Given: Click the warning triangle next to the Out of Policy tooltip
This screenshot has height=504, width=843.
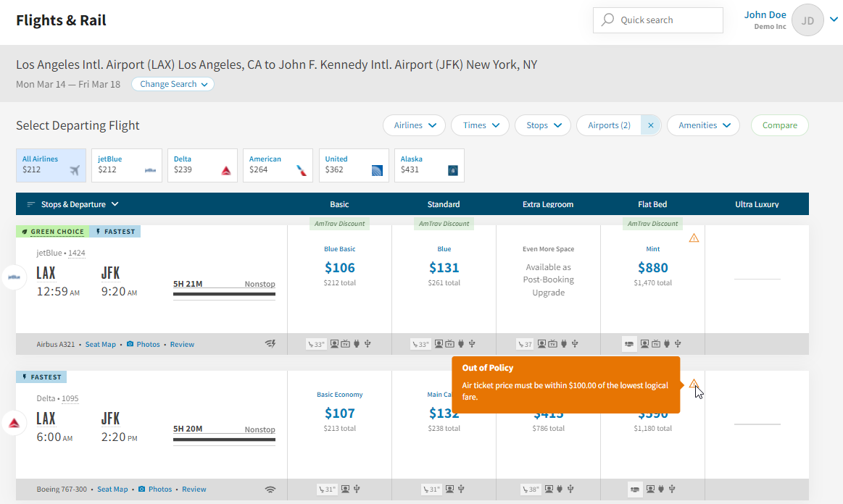Looking at the screenshot, I should 694,384.
